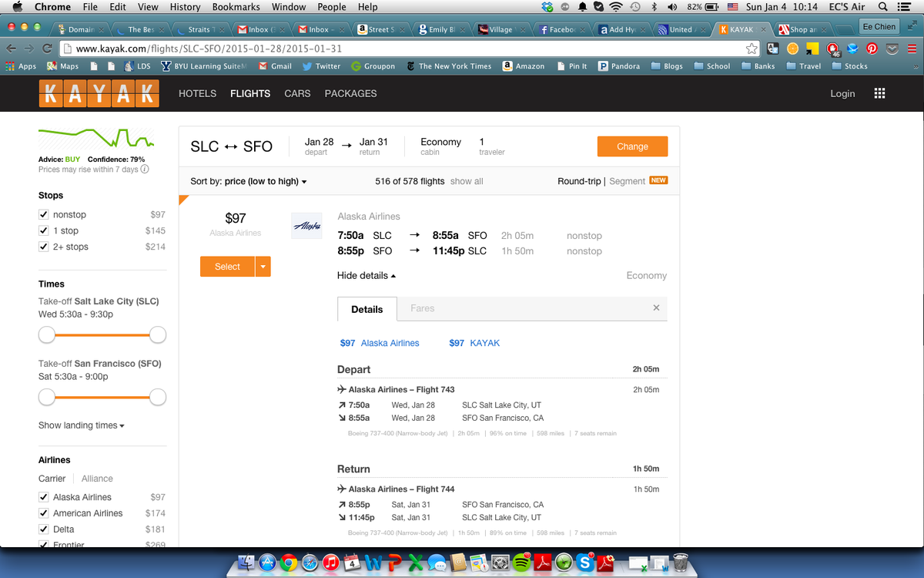Click the URL address bar
This screenshot has height=578, width=924.
[x=408, y=49]
